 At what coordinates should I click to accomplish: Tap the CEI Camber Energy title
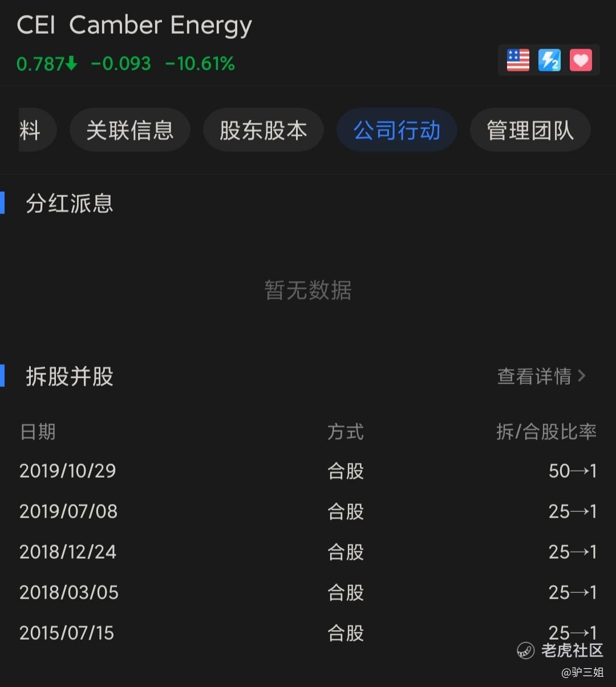(x=135, y=26)
